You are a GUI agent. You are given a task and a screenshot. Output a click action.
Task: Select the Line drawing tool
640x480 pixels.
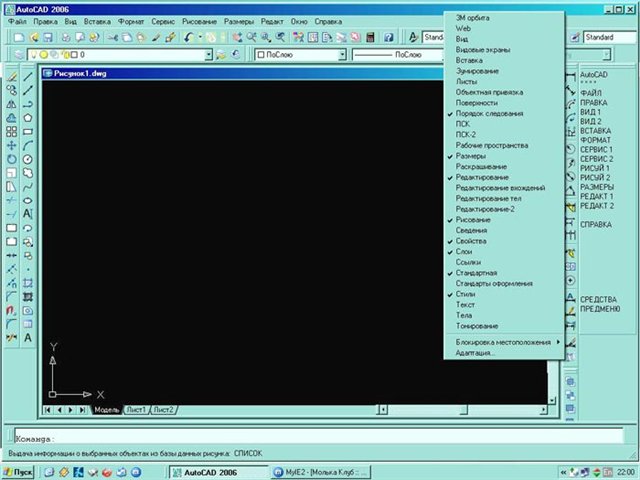(28, 75)
